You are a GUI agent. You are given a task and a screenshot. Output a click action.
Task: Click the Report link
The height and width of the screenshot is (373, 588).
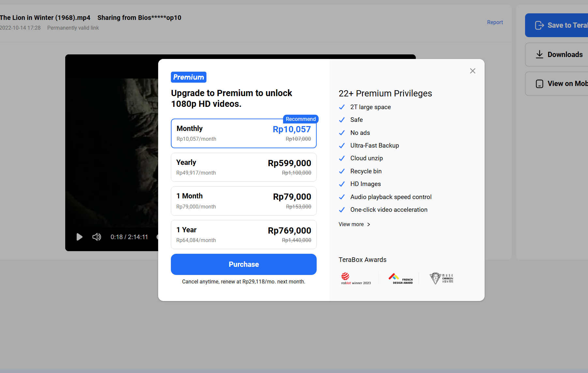495,22
